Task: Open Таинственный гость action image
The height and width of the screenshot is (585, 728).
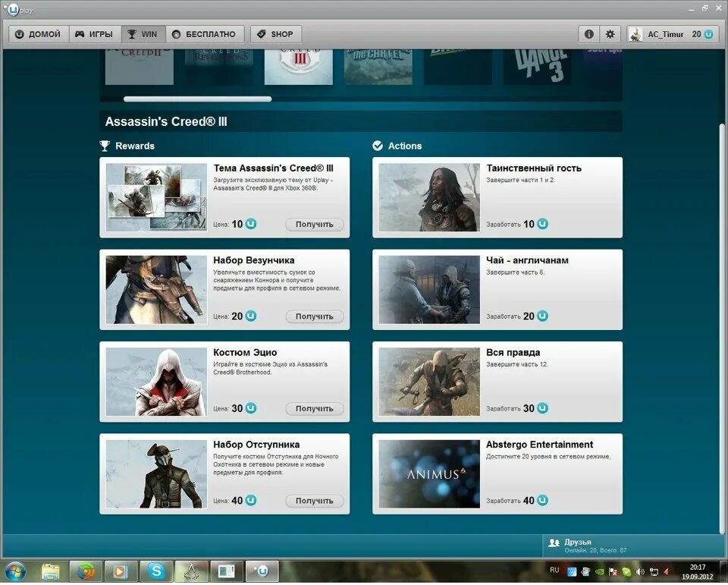Action: 429,197
